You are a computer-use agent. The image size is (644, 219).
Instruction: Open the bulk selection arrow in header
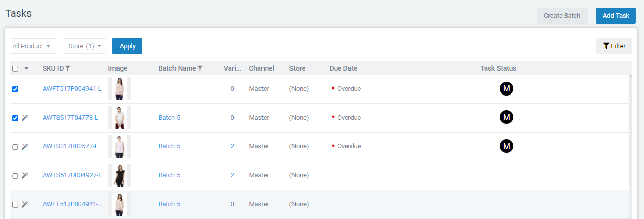point(26,69)
